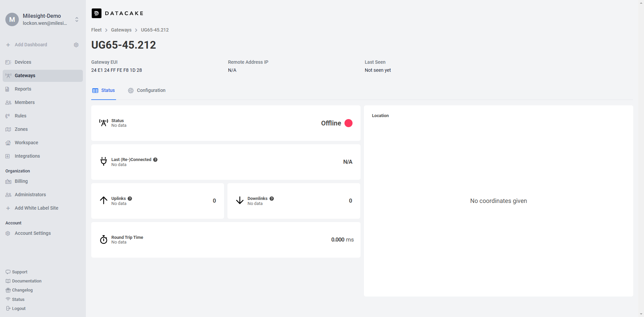Click the Account Settings gear icon

coord(8,233)
